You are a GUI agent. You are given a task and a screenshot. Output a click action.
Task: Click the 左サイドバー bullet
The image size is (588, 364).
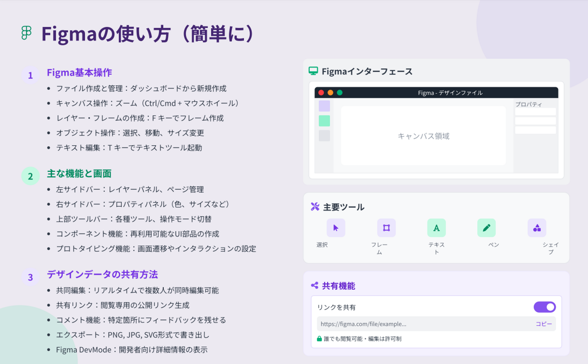(x=130, y=189)
